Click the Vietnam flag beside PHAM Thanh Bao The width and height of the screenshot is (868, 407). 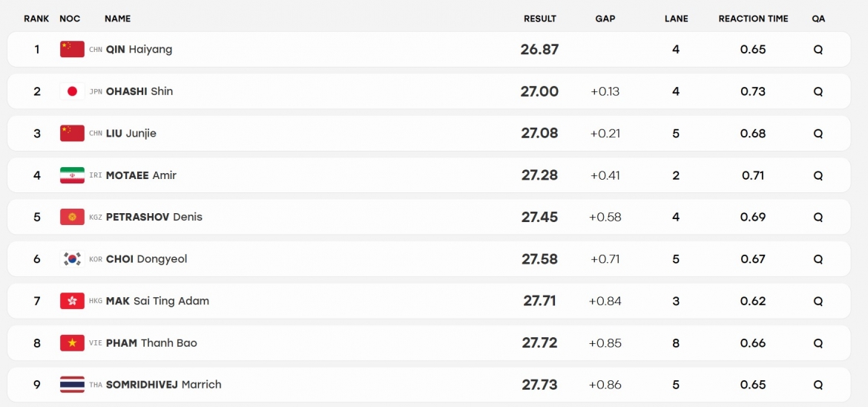click(x=72, y=343)
